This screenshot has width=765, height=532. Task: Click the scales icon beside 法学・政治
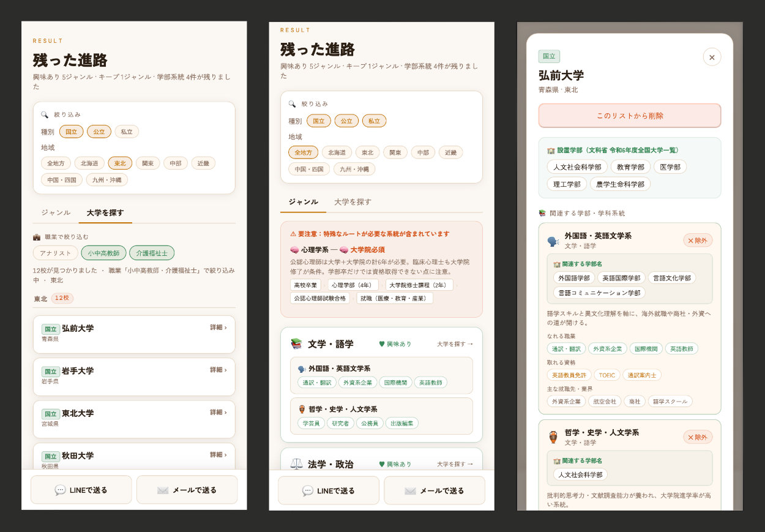click(297, 464)
